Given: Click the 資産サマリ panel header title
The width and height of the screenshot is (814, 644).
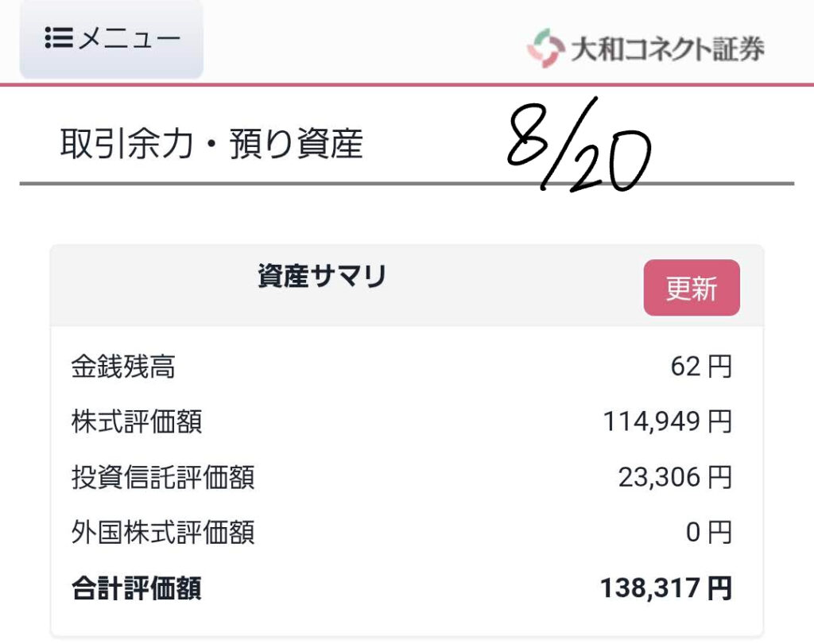Looking at the screenshot, I should 322,277.
